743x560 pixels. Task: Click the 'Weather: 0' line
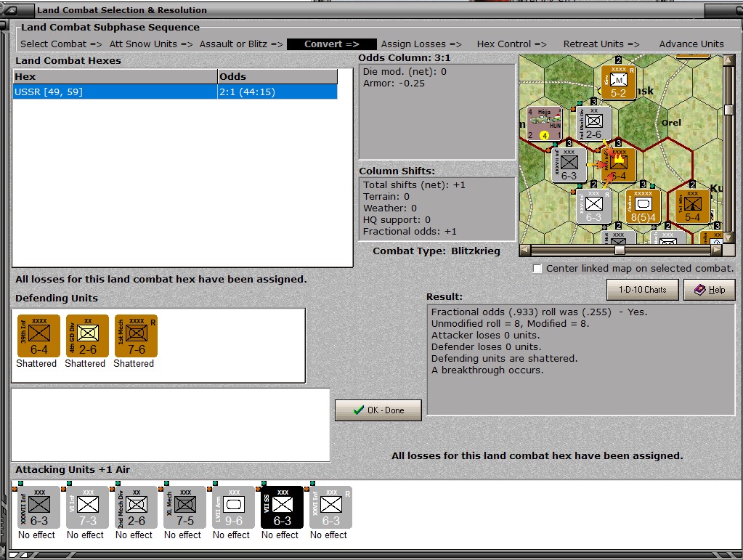click(390, 208)
